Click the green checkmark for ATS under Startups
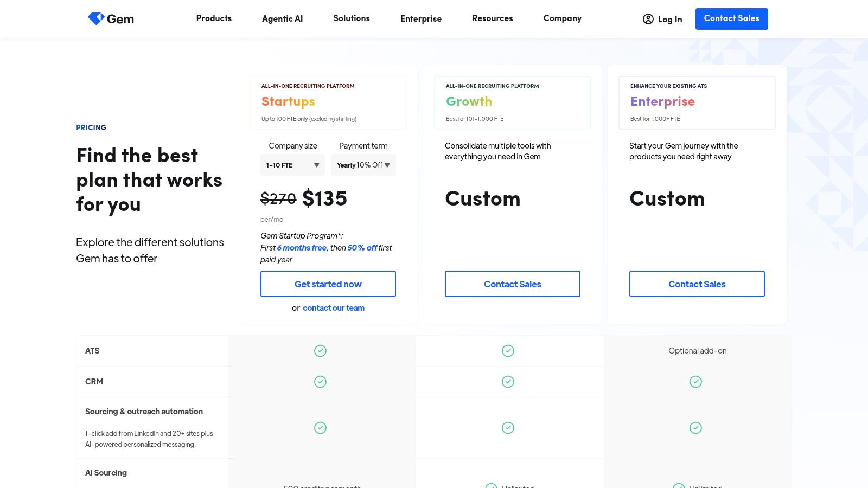Viewport: 868px width, 488px height. coord(320,351)
